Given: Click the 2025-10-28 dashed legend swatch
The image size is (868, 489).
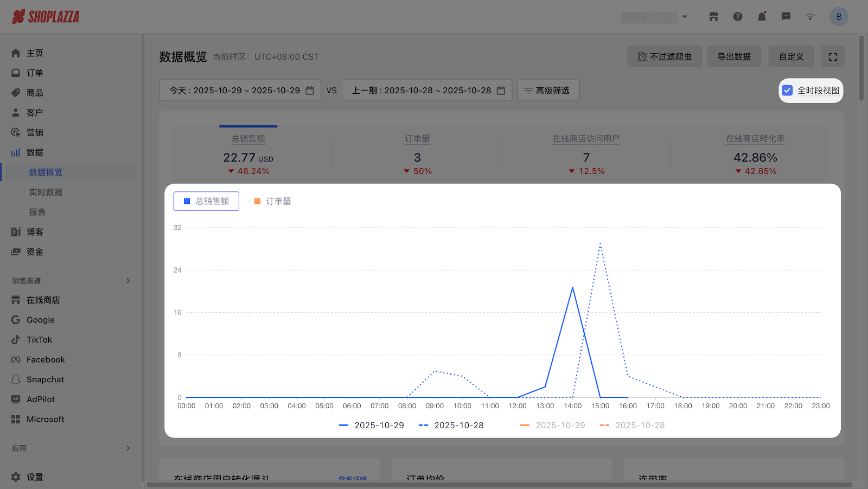Looking at the screenshot, I should [424, 426].
